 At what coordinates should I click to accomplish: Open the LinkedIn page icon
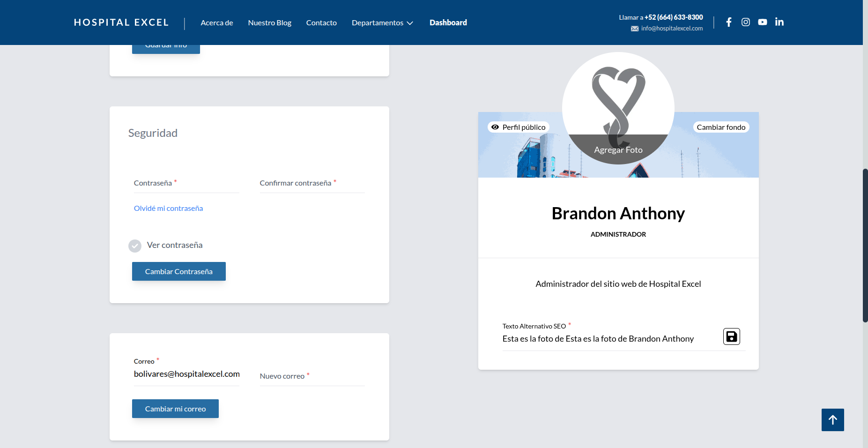tap(779, 22)
